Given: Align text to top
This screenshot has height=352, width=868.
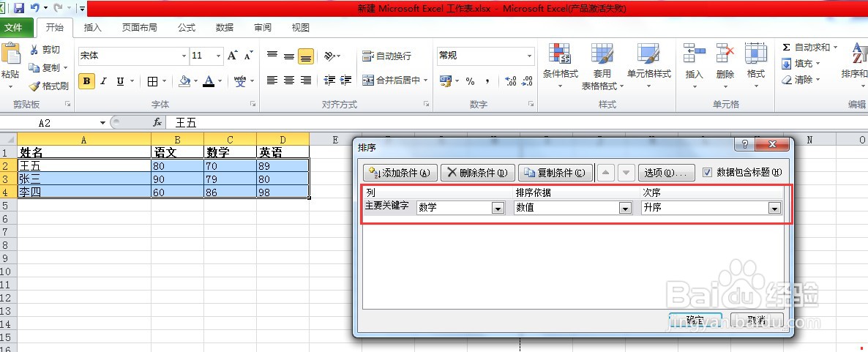Looking at the screenshot, I should [272, 56].
